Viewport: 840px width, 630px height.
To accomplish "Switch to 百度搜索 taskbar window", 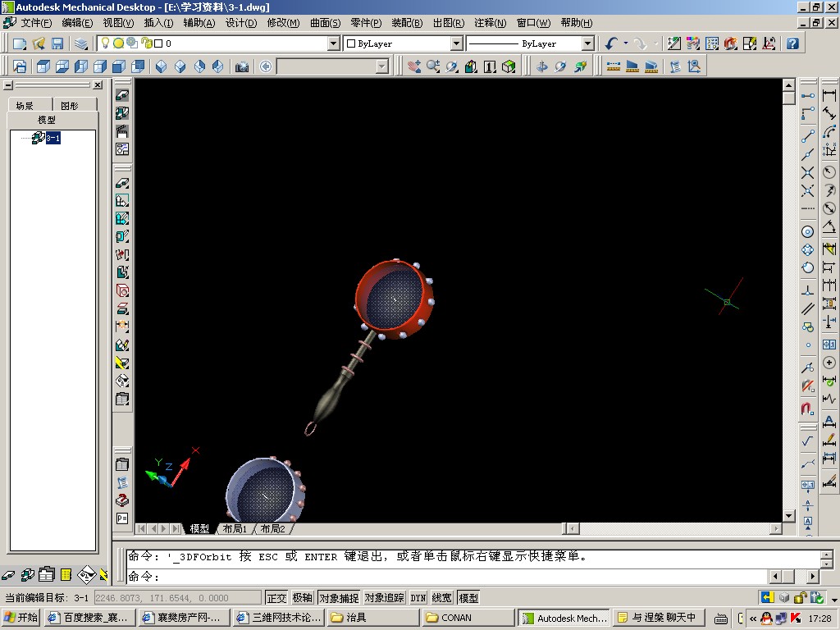I will point(89,618).
